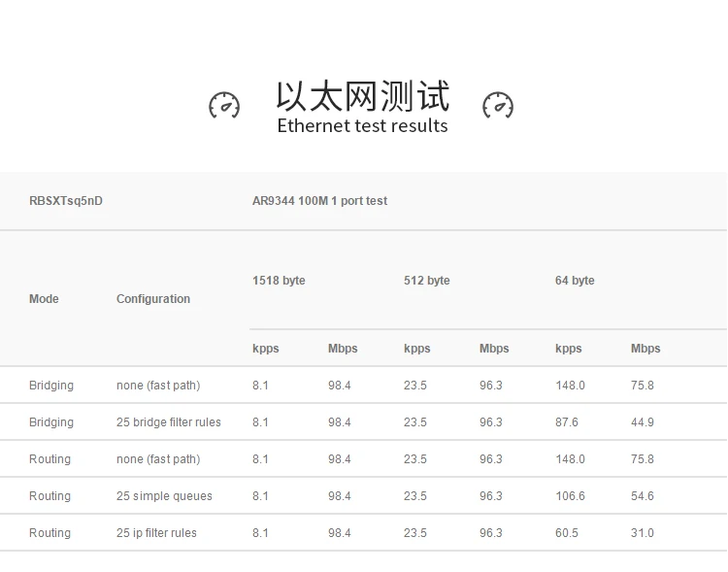The height and width of the screenshot is (572, 728).
Task: Select the 87.6 kpps value
Action: click(x=567, y=422)
